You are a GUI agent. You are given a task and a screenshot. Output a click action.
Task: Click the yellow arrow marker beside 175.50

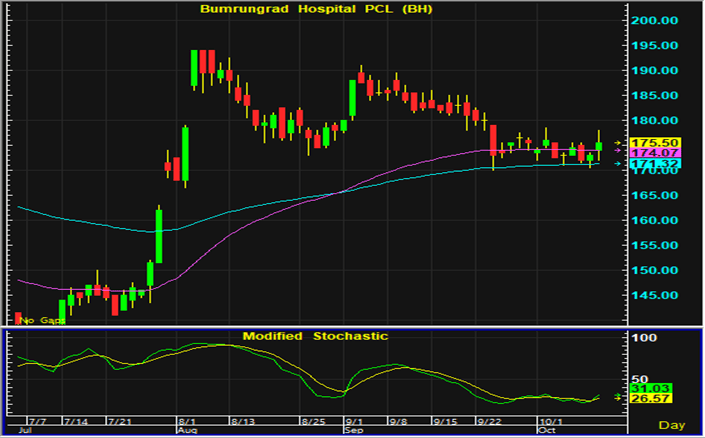[x=616, y=143]
